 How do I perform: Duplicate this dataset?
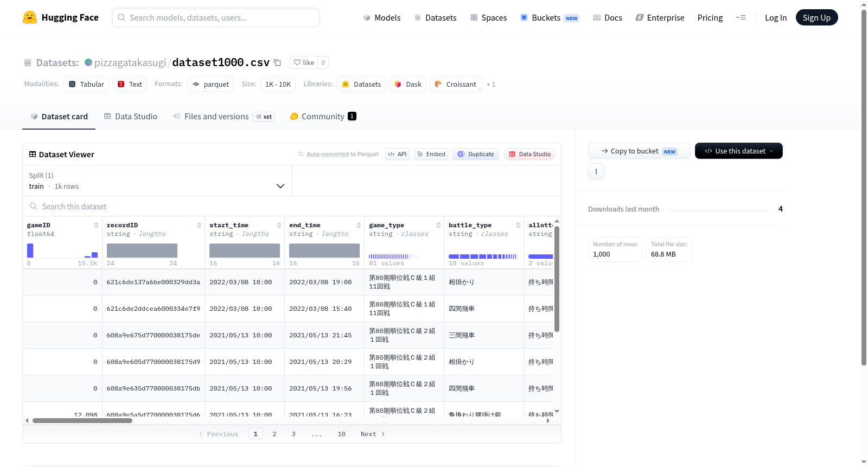pyautogui.click(x=476, y=154)
